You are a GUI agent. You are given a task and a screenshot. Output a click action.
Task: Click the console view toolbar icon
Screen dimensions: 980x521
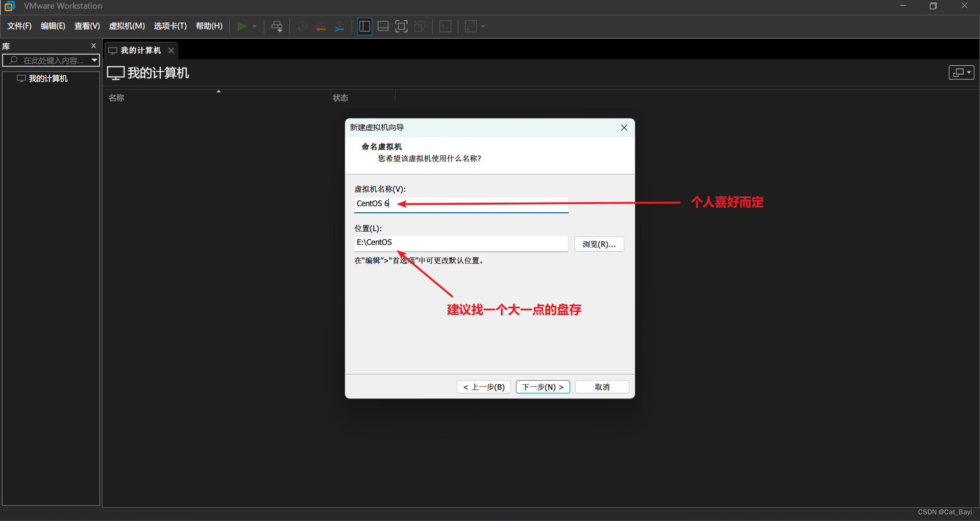pos(446,27)
